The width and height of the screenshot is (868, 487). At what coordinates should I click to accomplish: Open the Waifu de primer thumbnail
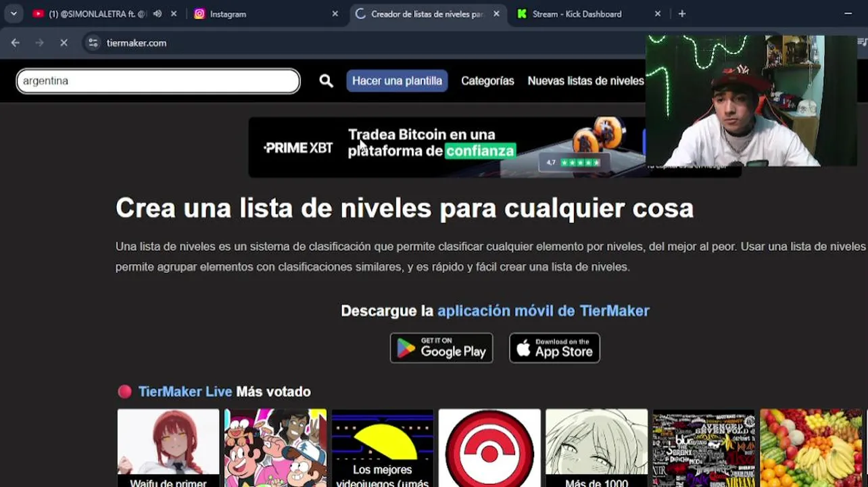[168, 448]
